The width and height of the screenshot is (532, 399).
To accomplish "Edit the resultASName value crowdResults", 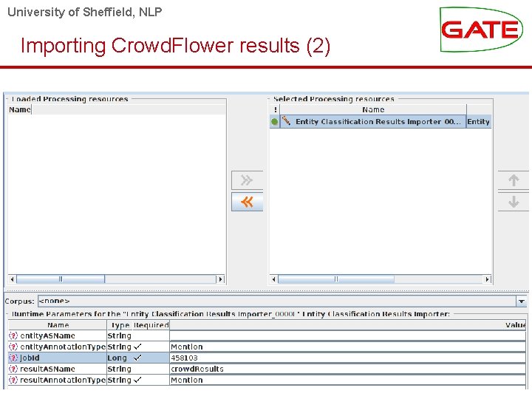I will tap(347, 369).
